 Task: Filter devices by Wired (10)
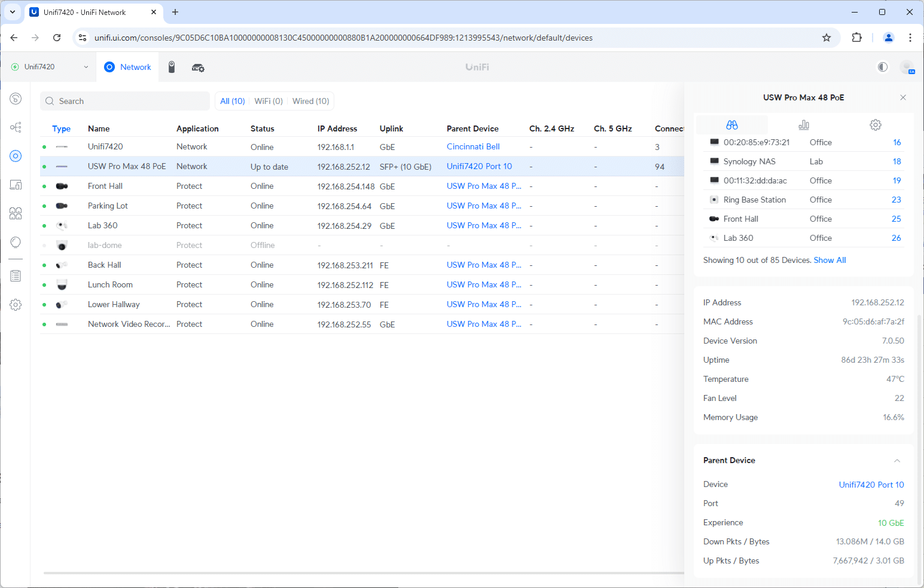point(311,101)
